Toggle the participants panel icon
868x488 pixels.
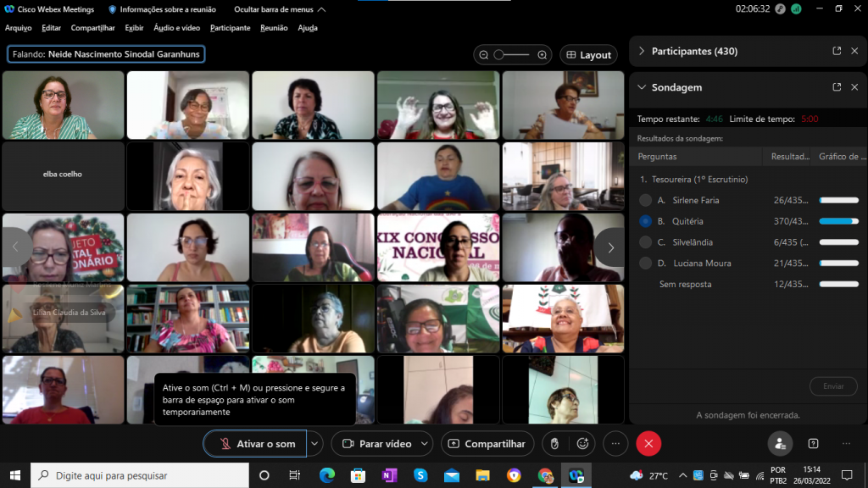pyautogui.click(x=780, y=443)
